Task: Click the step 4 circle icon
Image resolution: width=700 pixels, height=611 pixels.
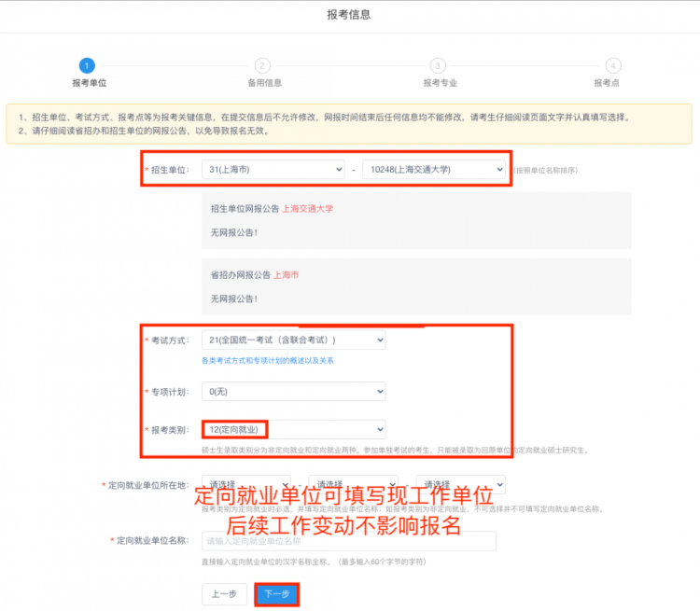Action: pyautogui.click(x=612, y=65)
